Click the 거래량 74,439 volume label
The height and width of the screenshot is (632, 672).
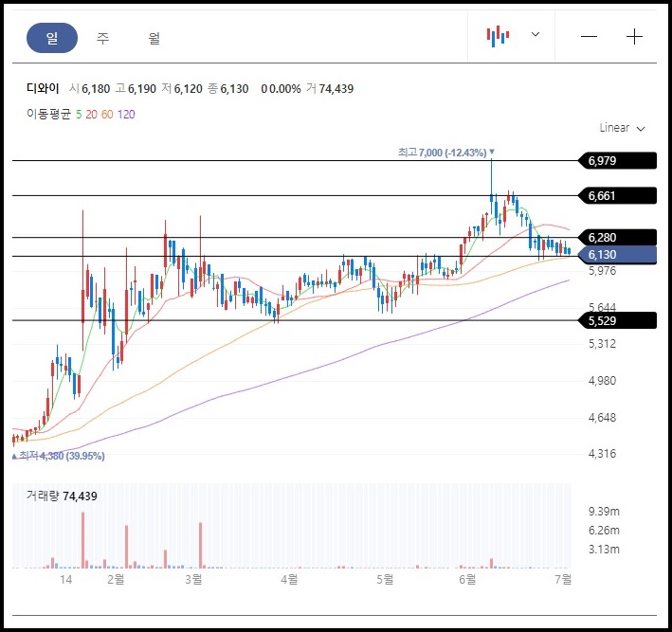(x=62, y=497)
